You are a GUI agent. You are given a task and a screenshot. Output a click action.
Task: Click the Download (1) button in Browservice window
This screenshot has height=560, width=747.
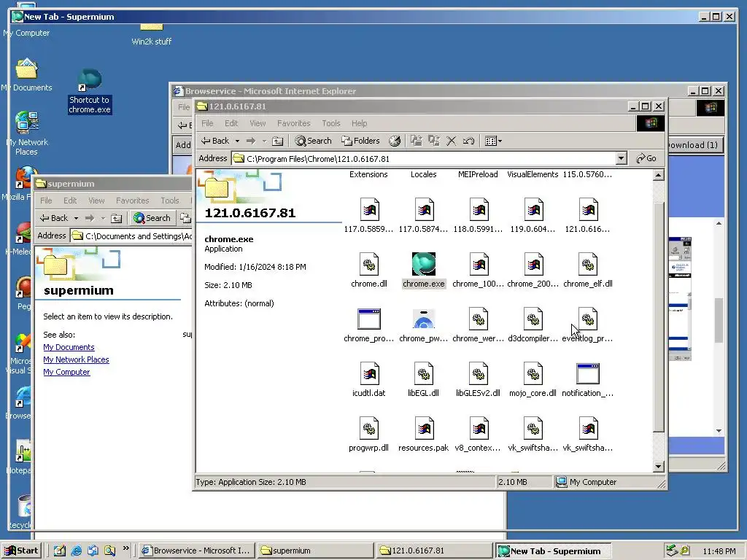click(x=696, y=145)
